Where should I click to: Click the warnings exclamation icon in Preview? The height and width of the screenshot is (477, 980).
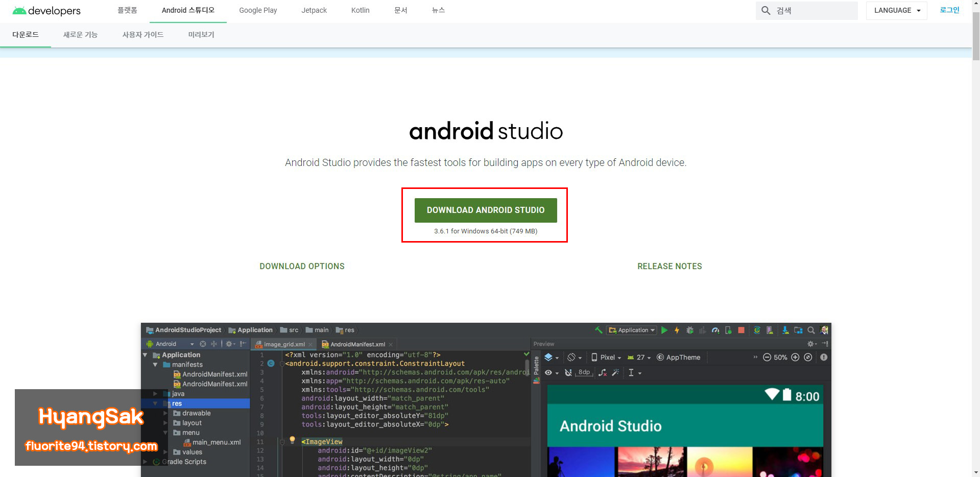[824, 357]
